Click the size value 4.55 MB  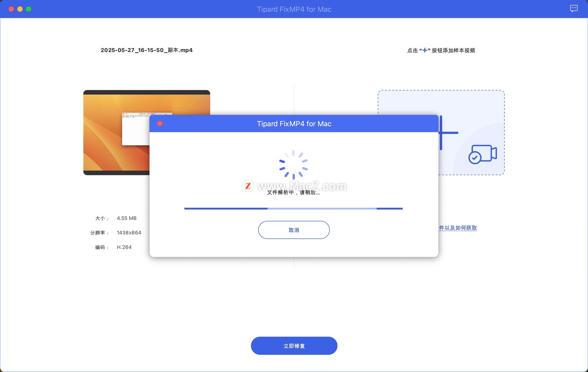pyautogui.click(x=126, y=218)
